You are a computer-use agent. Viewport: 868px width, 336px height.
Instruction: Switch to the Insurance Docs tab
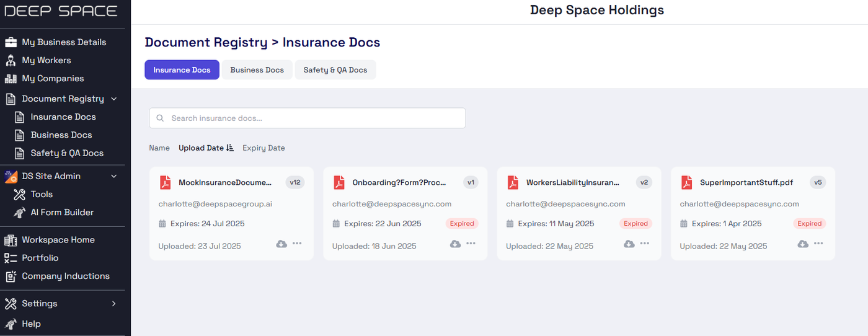(182, 70)
